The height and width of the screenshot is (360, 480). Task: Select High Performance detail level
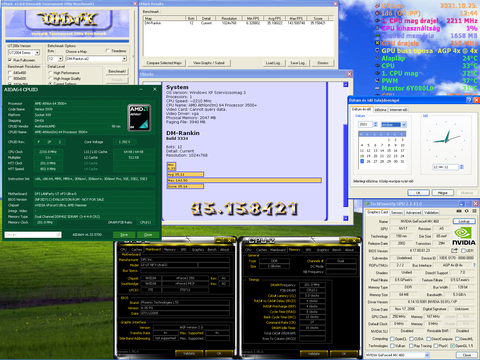tap(50, 72)
